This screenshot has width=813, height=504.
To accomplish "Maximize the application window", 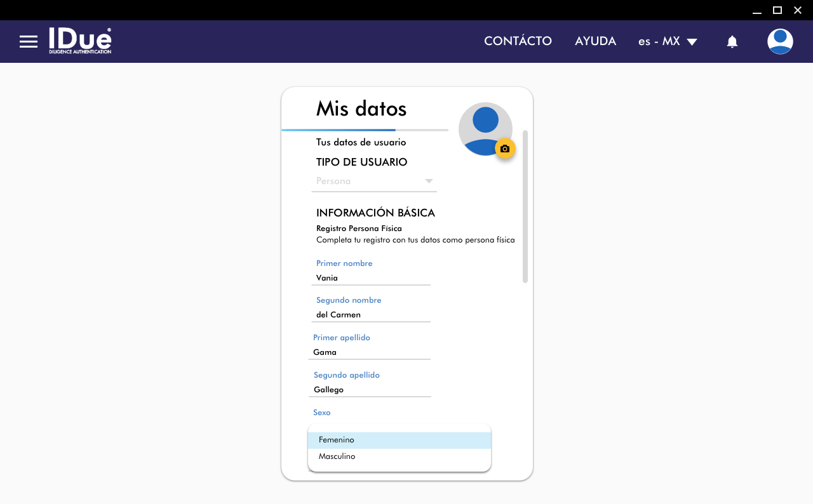I will click(777, 10).
